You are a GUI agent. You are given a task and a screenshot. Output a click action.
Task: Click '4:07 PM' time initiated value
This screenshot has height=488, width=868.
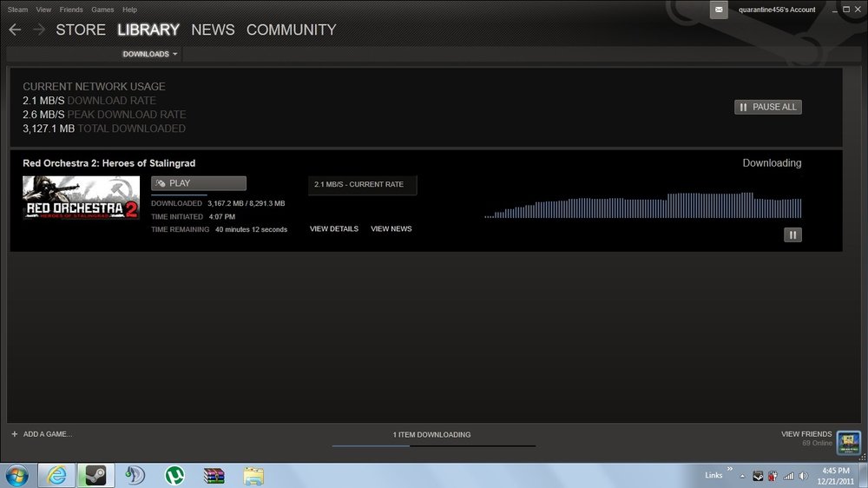coord(222,216)
